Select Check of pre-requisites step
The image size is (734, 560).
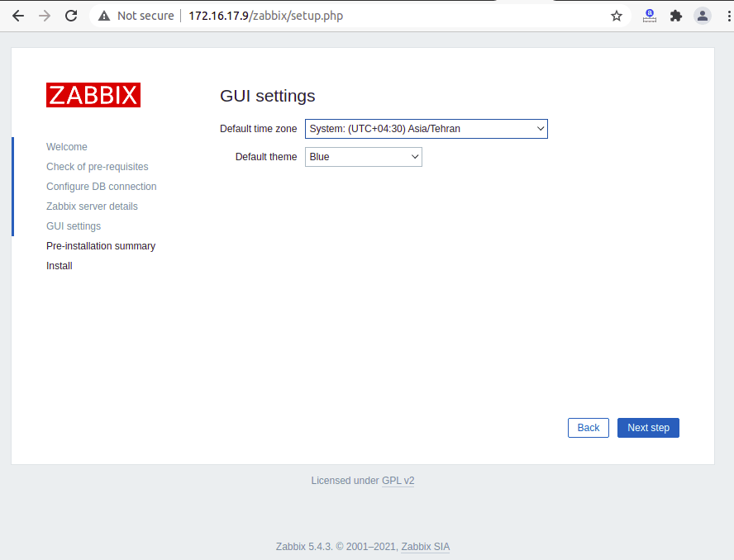pos(97,167)
